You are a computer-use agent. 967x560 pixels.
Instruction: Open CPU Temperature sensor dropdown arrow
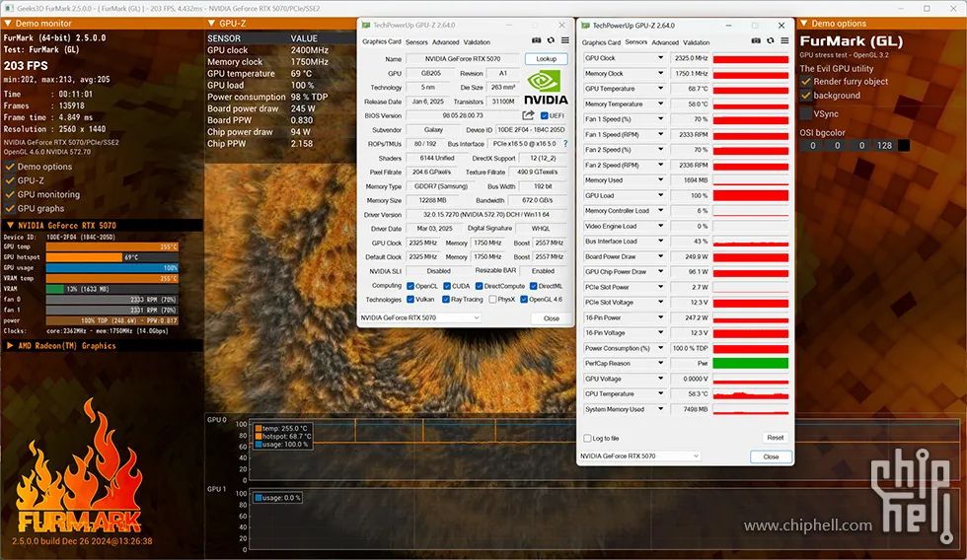coord(660,393)
